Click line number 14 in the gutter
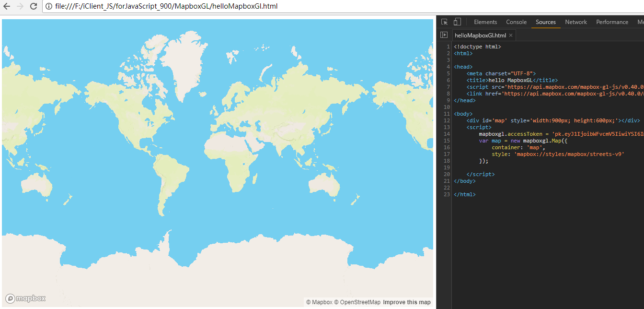The width and height of the screenshot is (644, 309). tap(447, 134)
